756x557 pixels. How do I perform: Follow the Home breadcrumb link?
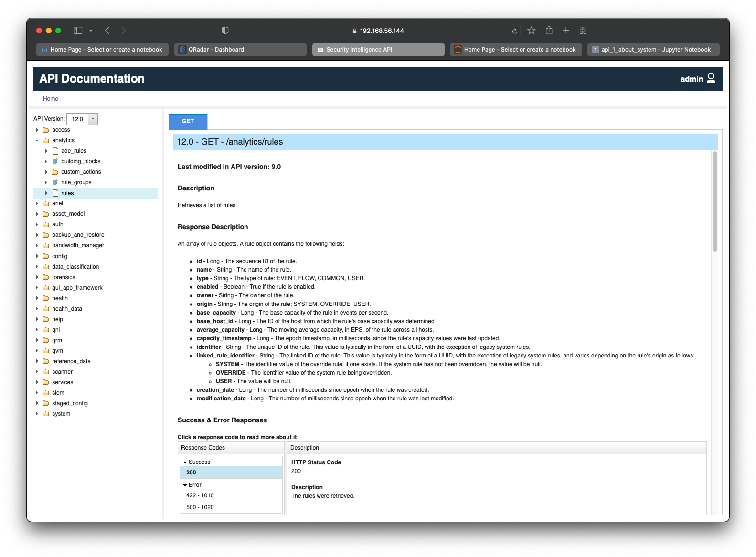coord(51,99)
